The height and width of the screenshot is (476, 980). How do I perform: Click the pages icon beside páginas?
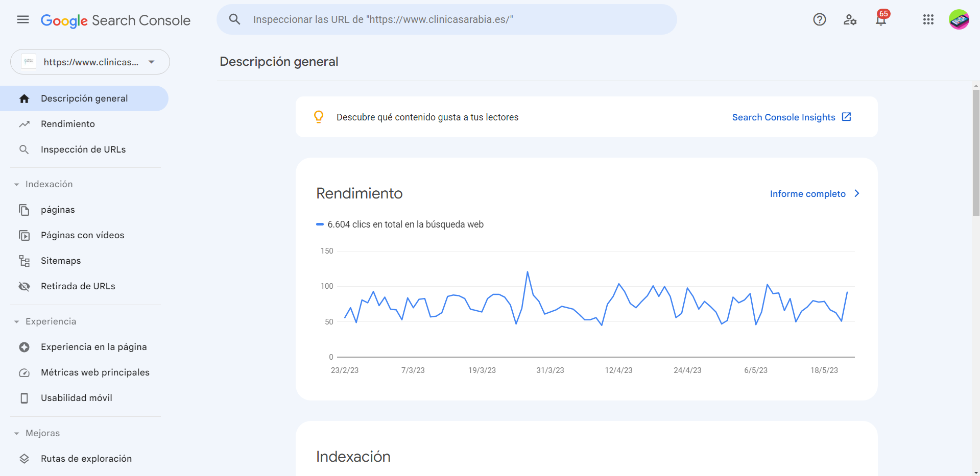point(24,210)
